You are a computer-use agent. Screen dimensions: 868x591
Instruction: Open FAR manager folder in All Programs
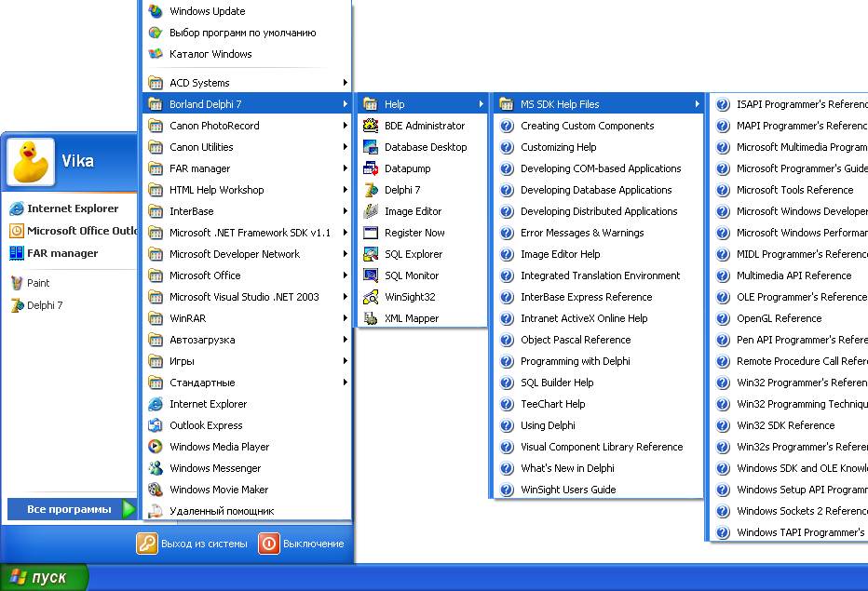coord(247,168)
